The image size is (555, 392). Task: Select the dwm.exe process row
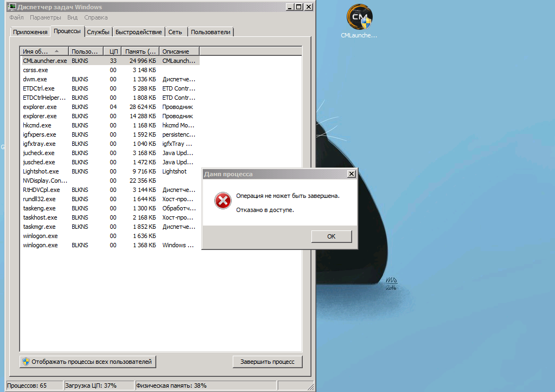[x=110, y=79]
